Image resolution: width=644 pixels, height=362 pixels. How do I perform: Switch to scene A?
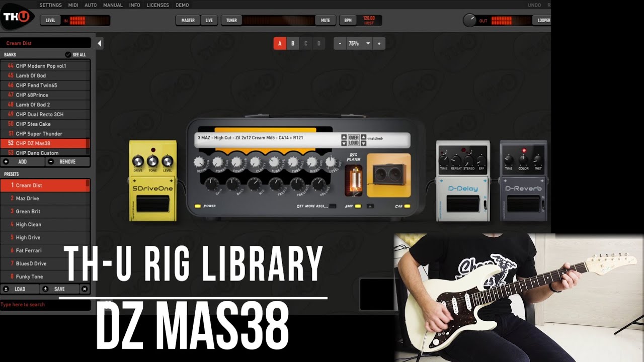280,44
